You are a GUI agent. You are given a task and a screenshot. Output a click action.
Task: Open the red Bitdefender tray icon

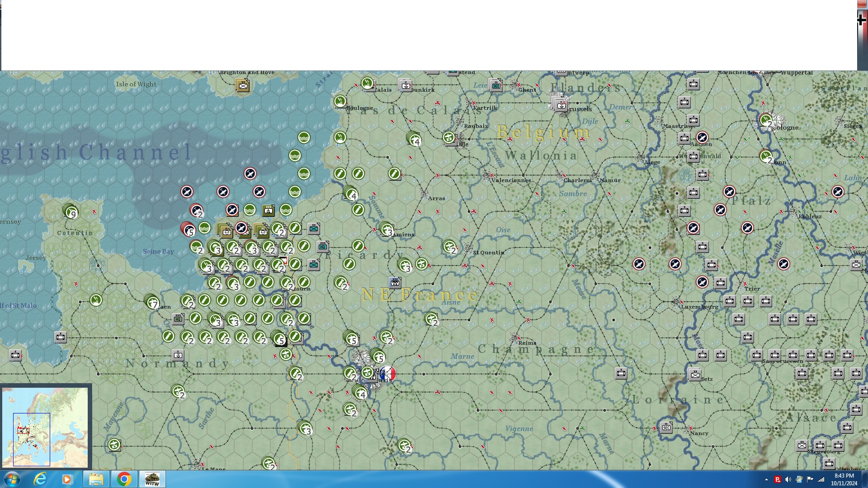point(778,479)
